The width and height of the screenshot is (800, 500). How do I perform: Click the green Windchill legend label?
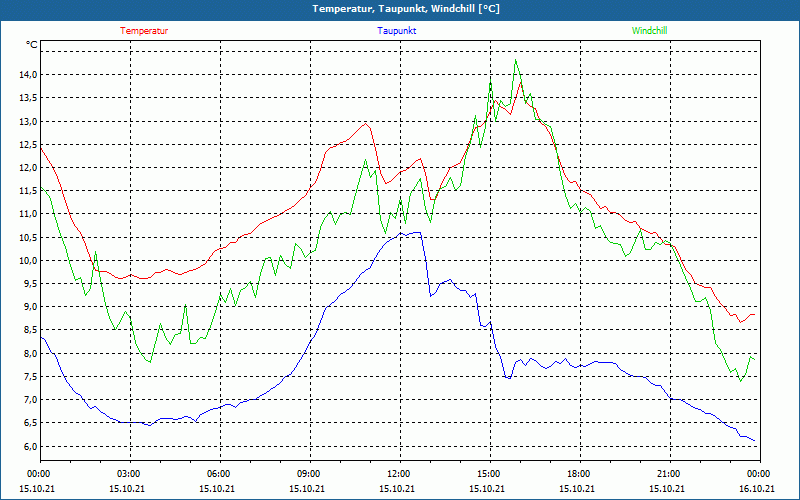649,31
